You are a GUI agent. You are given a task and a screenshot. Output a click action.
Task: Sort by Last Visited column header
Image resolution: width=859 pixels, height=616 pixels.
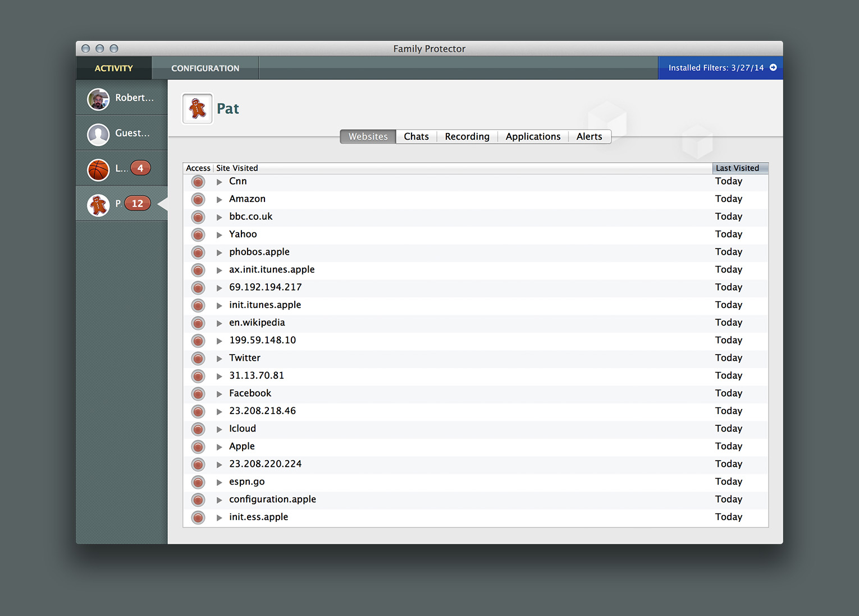pos(741,168)
